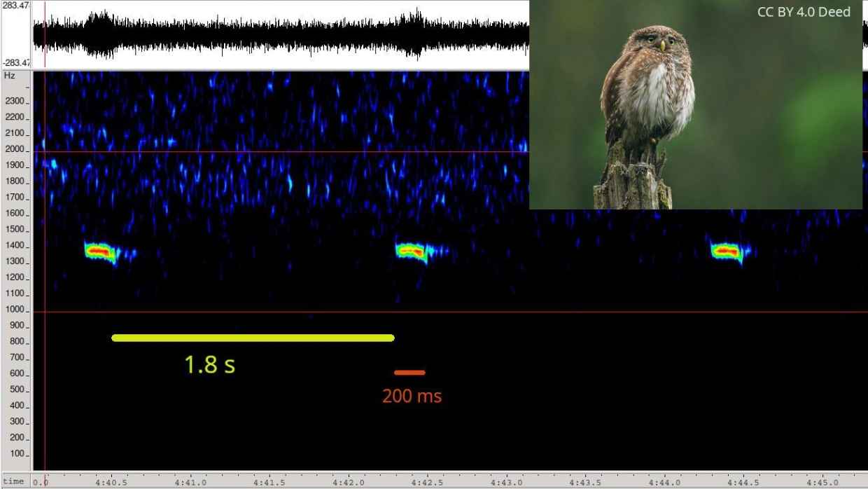Select the first owl call note near 4:40.5
The width and height of the screenshot is (868, 489).
click(100, 251)
